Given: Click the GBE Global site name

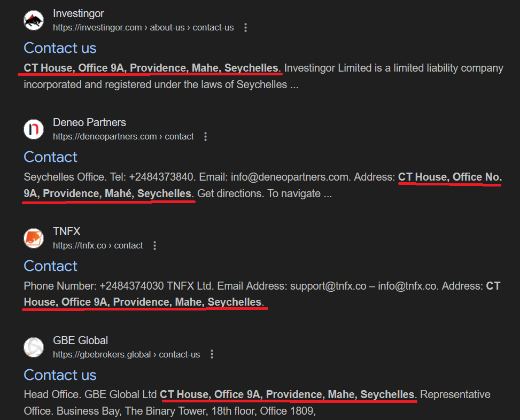Looking at the screenshot, I should click(x=81, y=340).
